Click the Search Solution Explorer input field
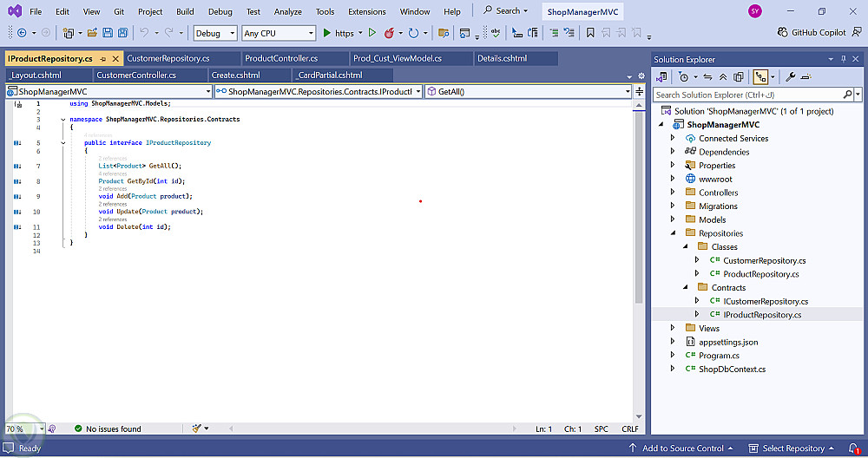Image resolution: width=868 pixels, height=458 pixels. pos(753,95)
